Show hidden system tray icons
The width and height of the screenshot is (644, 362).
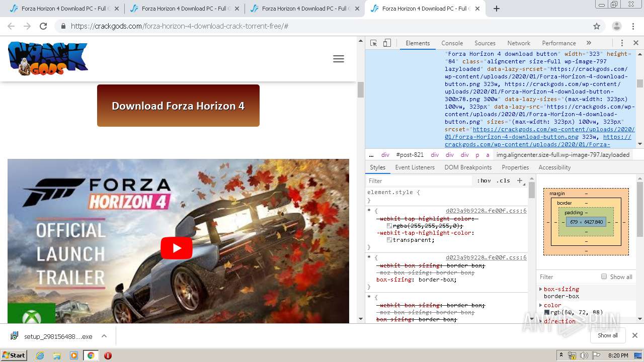point(561,355)
